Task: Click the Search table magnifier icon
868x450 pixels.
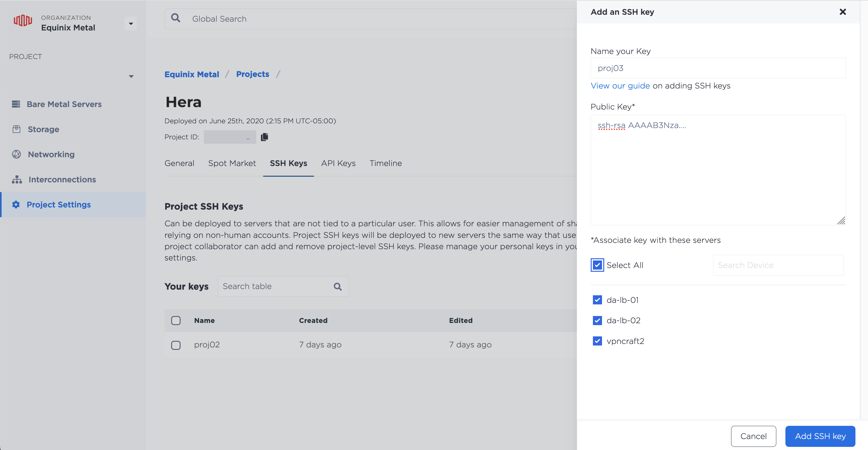Action: [x=338, y=287]
